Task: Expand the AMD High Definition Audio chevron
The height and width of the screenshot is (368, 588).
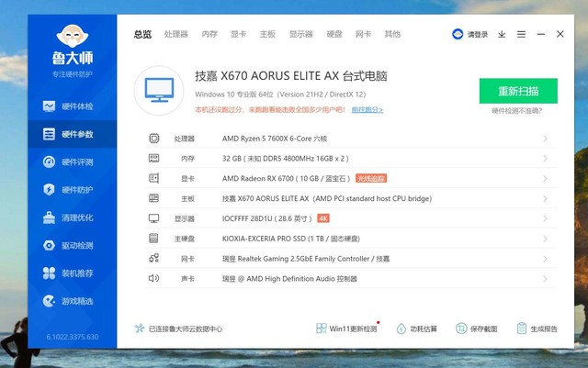Action: pos(545,279)
